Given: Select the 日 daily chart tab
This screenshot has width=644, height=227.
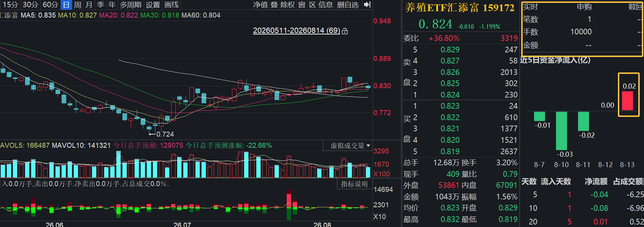Looking at the screenshot, I should click(x=66, y=5).
